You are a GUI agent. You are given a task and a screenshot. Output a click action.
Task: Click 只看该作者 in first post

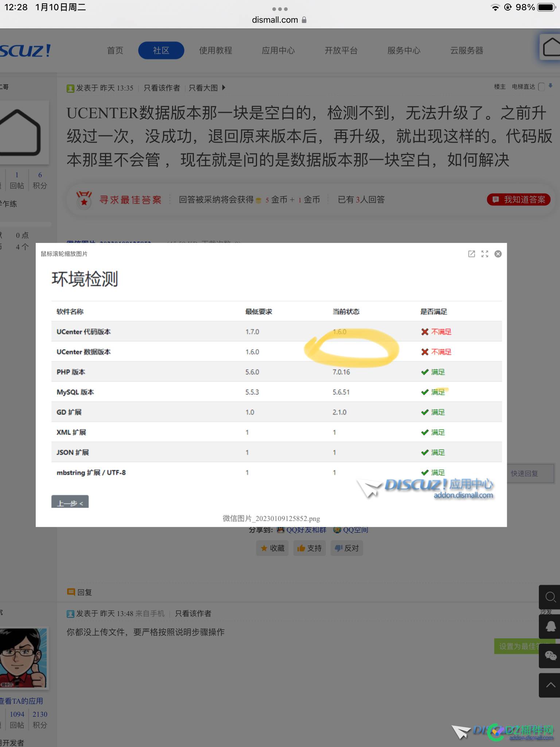[162, 88]
